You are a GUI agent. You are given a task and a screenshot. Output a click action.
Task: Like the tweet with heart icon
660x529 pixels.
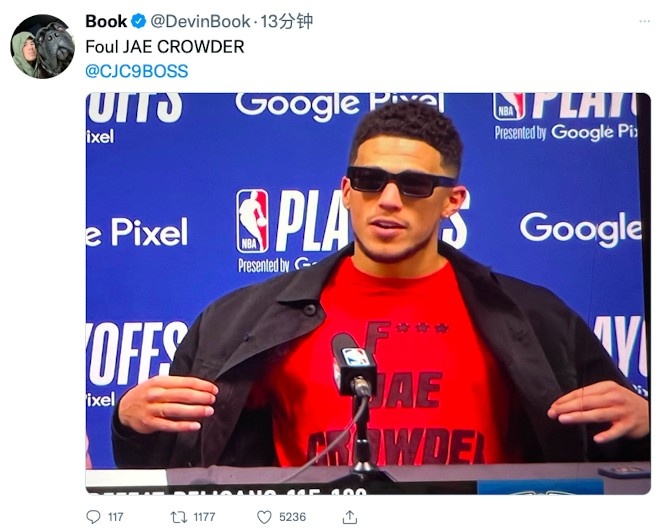tap(264, 517)
